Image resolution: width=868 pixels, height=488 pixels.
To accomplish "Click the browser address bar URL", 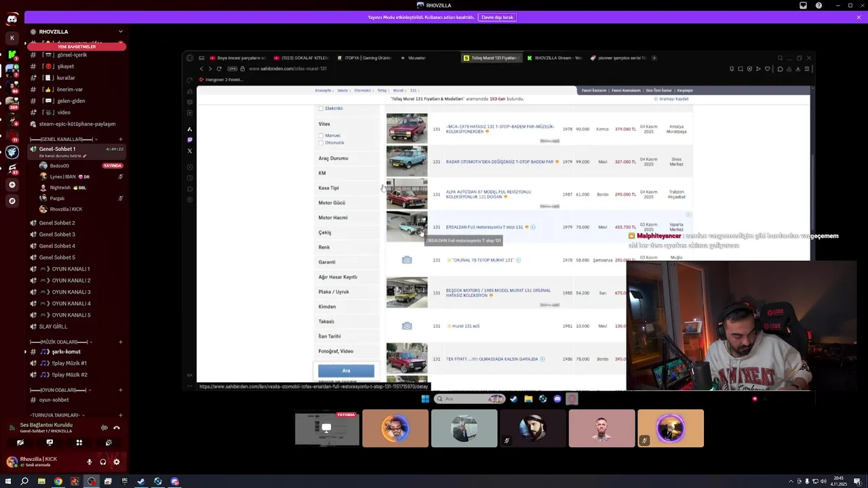I will [x=288, y=68].
